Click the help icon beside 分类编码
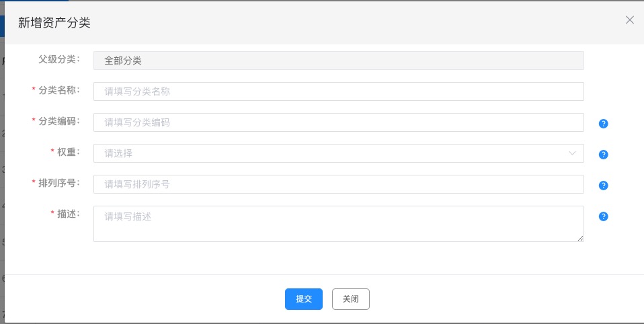This screenshot has width=644, height=324. 603,123
